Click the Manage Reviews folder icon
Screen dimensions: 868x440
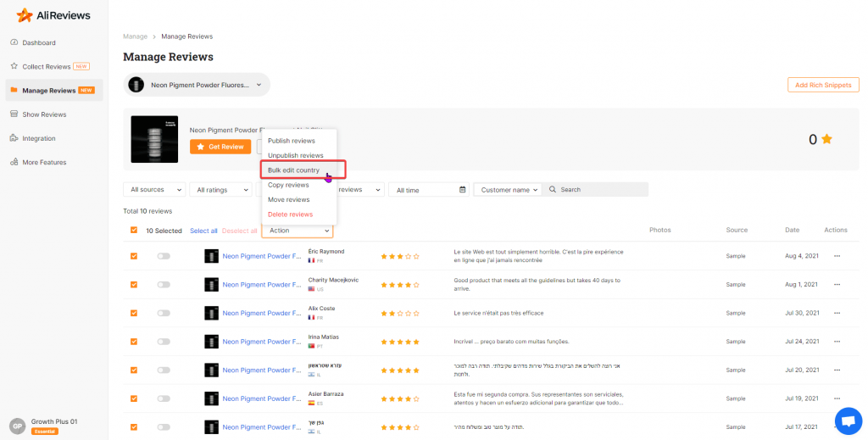click(14, 90)
